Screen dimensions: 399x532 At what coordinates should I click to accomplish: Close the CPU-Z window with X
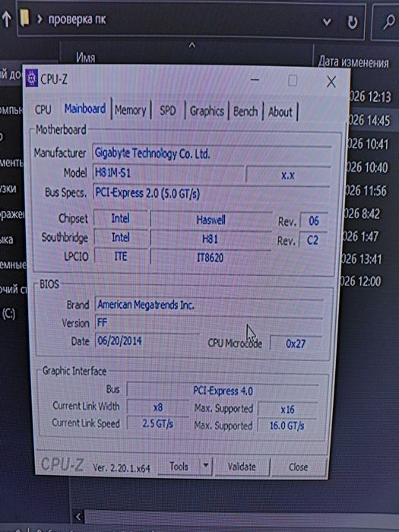(331, 82)
